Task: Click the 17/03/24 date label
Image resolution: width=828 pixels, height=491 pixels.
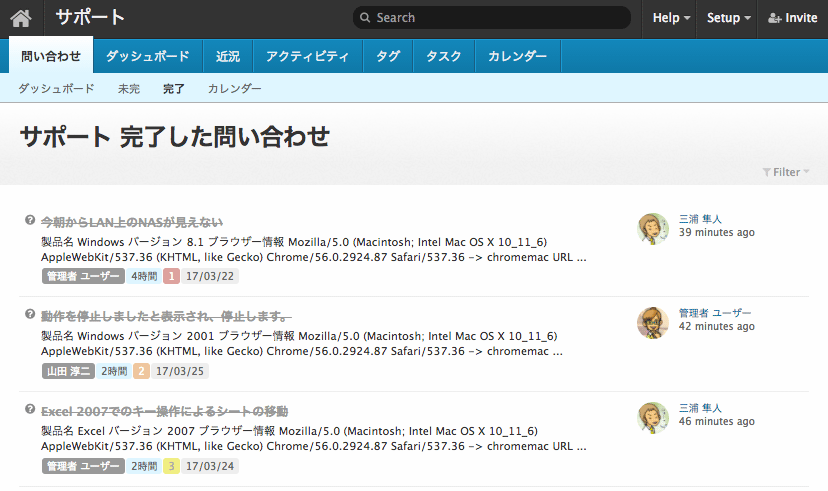Action: coord(210,466)
